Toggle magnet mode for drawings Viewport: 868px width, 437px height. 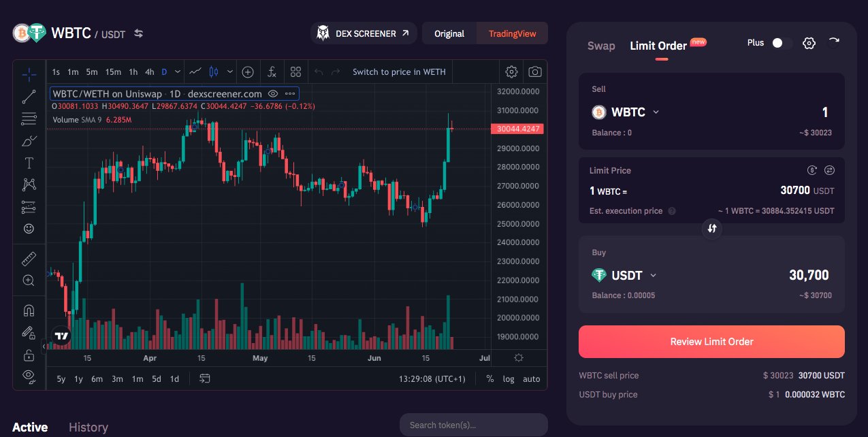pyautogui.click(x=29, y=310)
